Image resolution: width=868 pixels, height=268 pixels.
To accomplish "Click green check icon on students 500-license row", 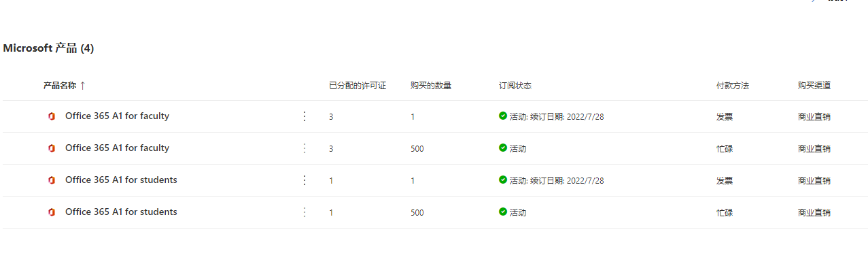I will click(503, 212).
